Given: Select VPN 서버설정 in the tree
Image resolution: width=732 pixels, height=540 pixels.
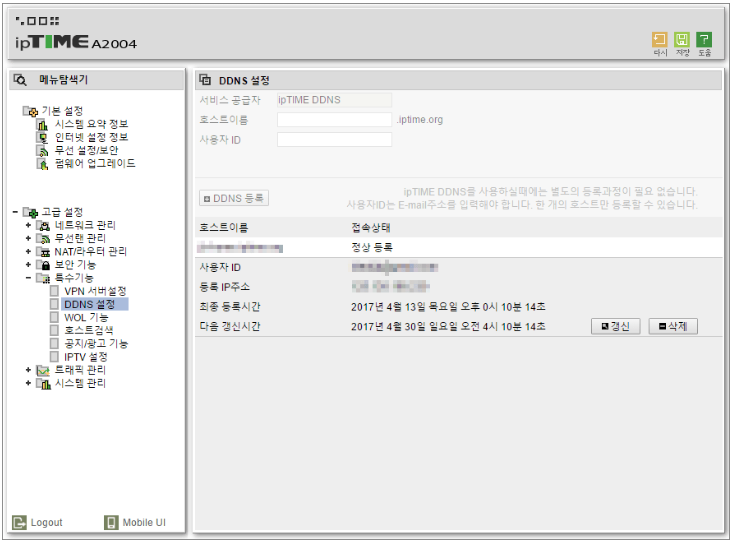Looking at the screenshot, I should (95, 291).
